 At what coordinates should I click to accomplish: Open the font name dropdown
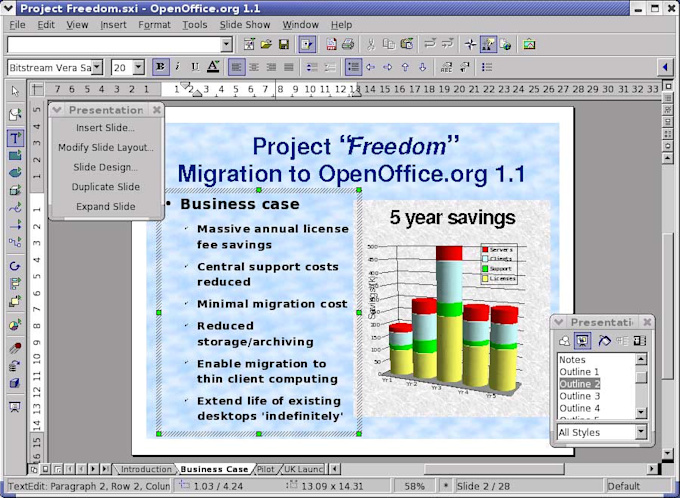[x=97, y=67]
